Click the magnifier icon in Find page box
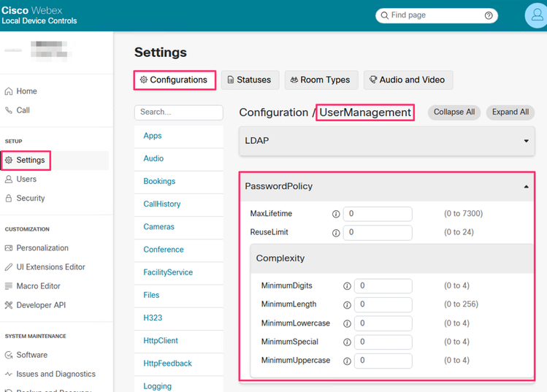The image size is (547, 392). pyautogui.click(x=384, y=15)
